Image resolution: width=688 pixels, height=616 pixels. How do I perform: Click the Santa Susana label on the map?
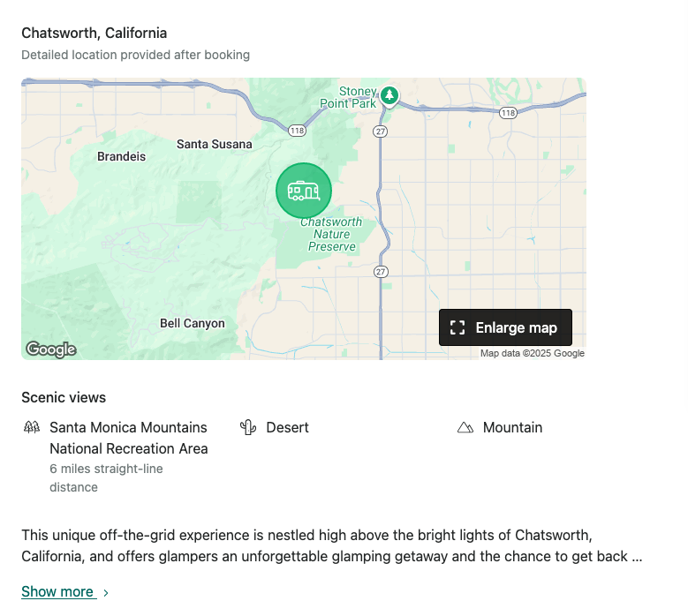click(214, 144)
